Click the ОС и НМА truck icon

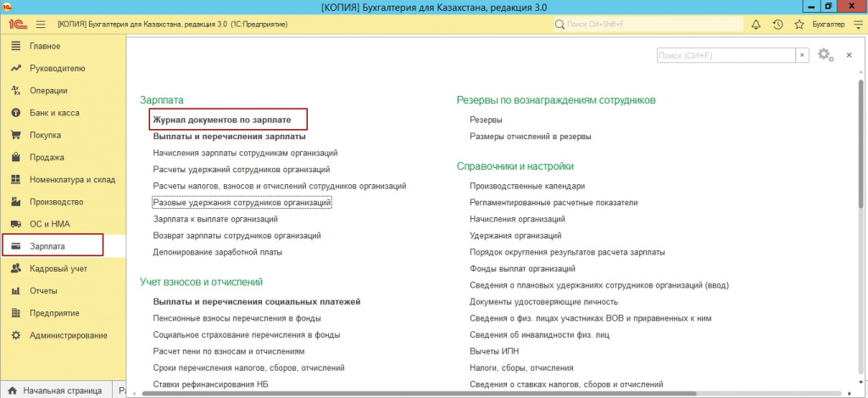[x=16, y=224]
